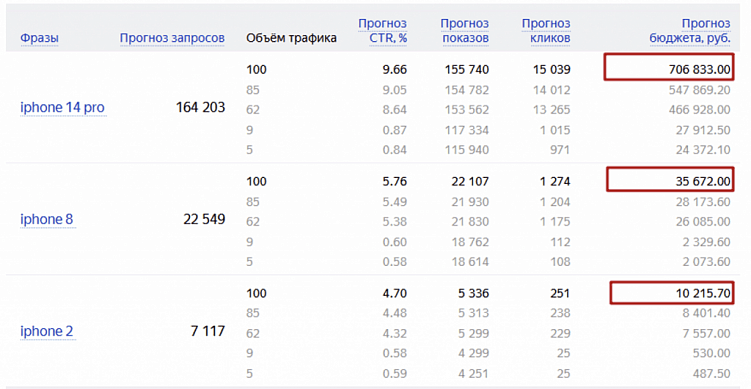Click the budget value 8 401.40
This screenshot has height=389, width=751.
coord(706,313)
